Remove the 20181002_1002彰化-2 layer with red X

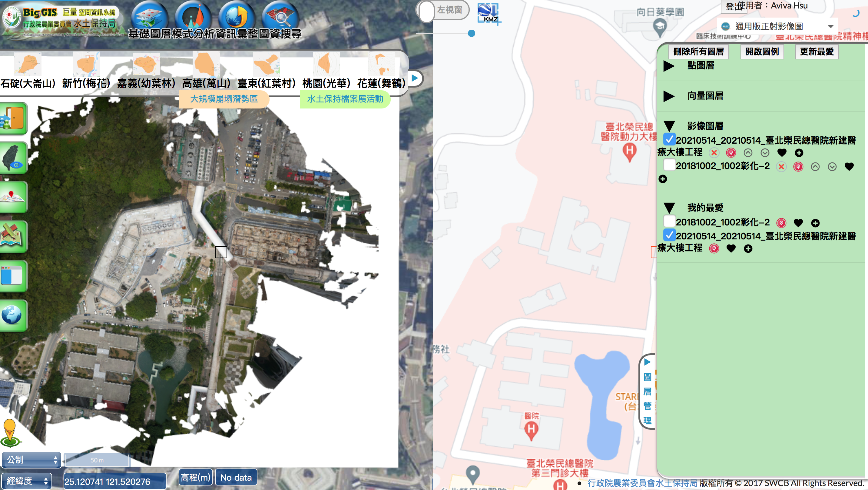click(x=781, y=167)
